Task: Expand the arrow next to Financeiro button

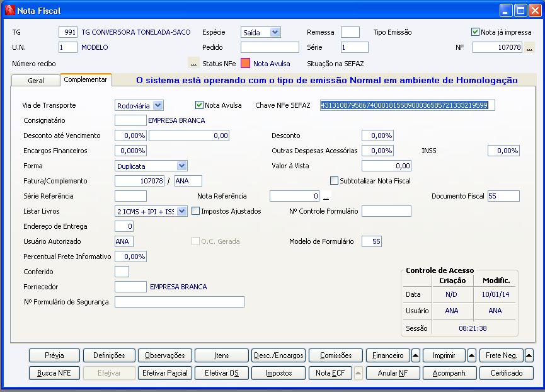Action: point(415,355)
